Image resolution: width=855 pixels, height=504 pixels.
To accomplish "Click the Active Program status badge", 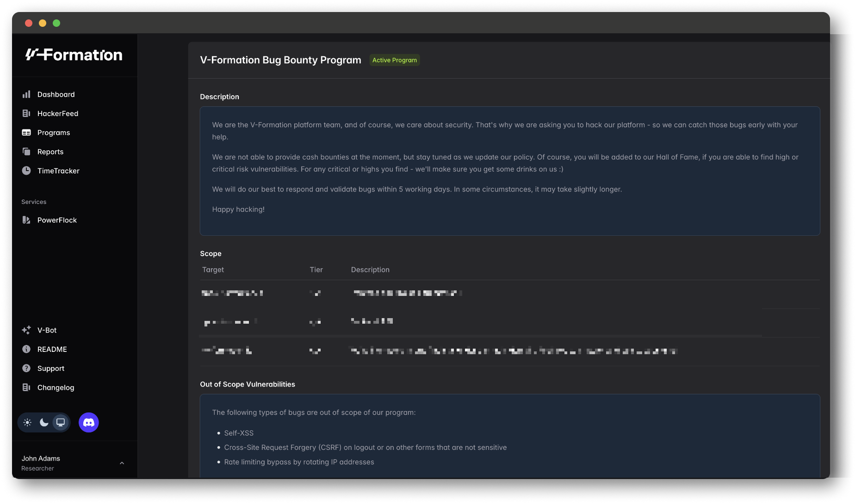I will (394, 60).
